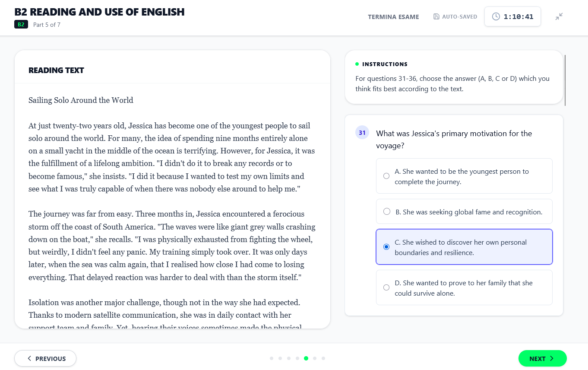Click the active green fifth progress dot

[306, 358]
